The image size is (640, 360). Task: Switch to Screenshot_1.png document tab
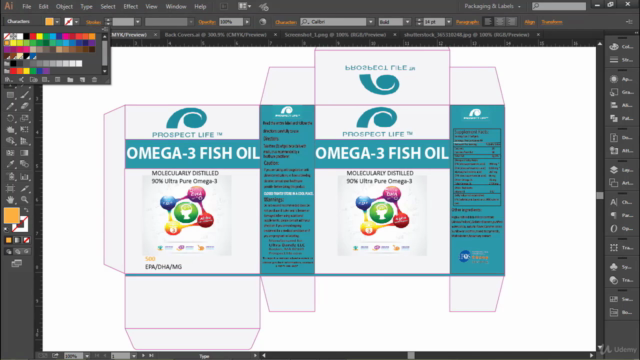[335, 35]
